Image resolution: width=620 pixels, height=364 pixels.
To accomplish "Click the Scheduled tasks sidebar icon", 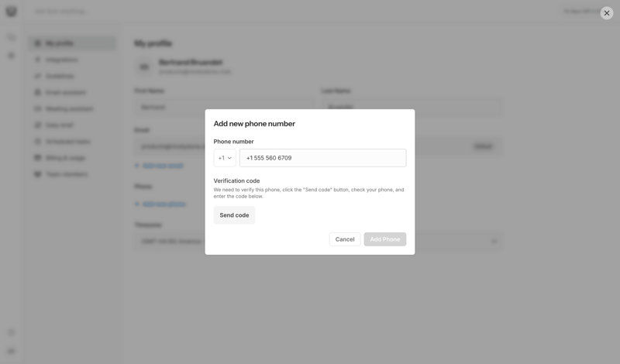I will pyautogui.click(x=37, y=142).
